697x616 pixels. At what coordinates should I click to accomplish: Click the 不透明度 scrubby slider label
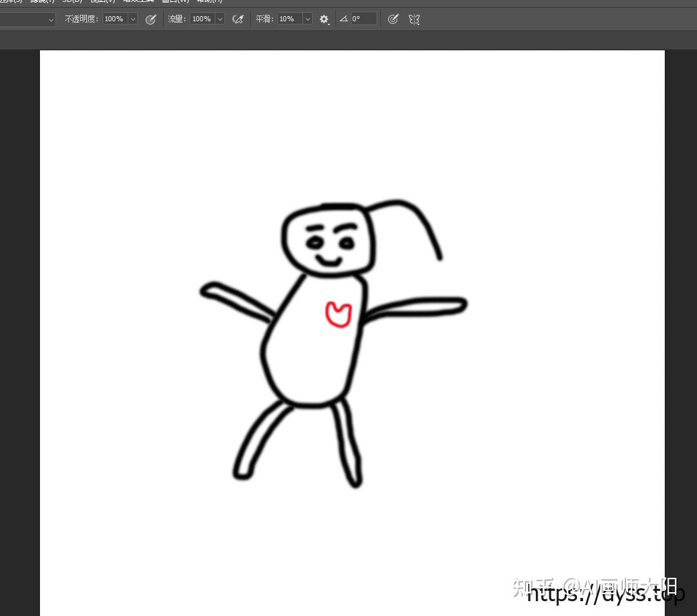(81, 19)
